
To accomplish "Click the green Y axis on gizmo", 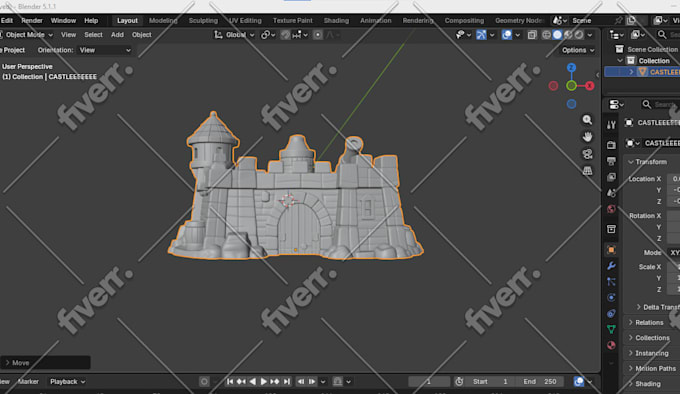I will (x=572, y=86).
